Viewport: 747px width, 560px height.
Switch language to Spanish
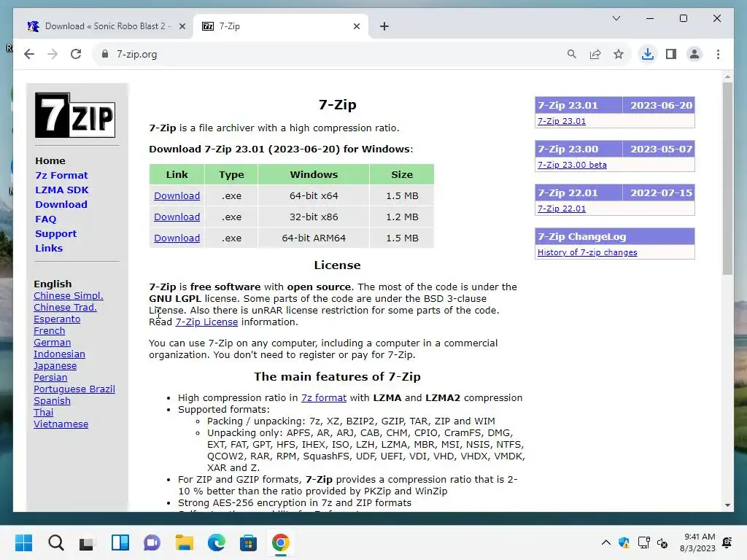(x=52, y=401)
